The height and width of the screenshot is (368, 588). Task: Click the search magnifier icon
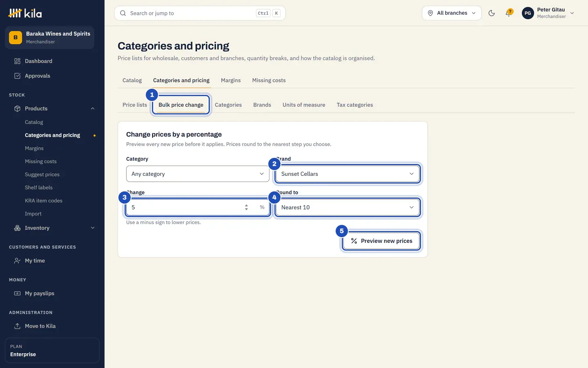point(123,13)
